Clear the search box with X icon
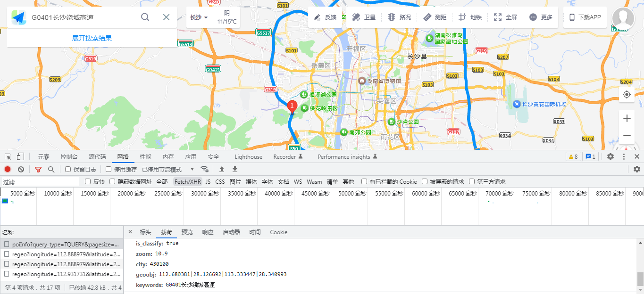644x294 pixels. tap(166, 17)
